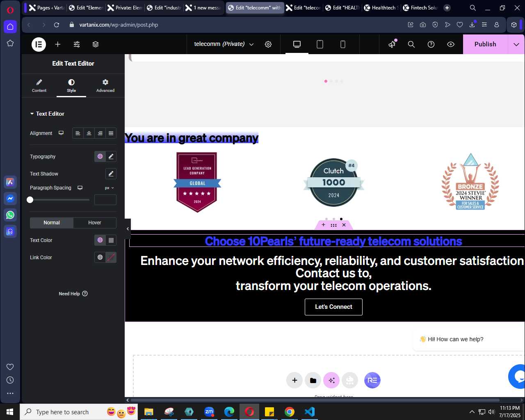Open the chat bubble widget

pyautogui.click(x=518, y=376)
